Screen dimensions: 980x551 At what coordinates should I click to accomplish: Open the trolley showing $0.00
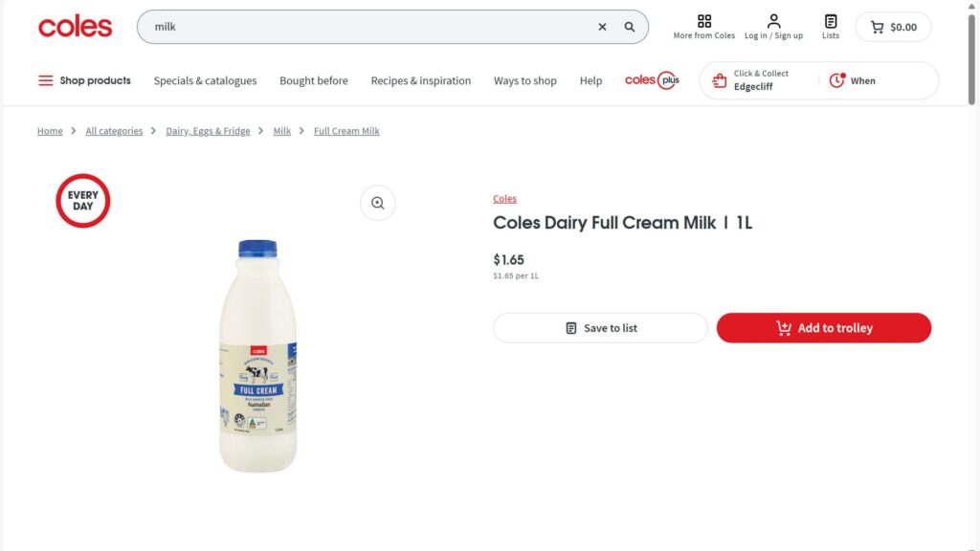pos(893,27)
